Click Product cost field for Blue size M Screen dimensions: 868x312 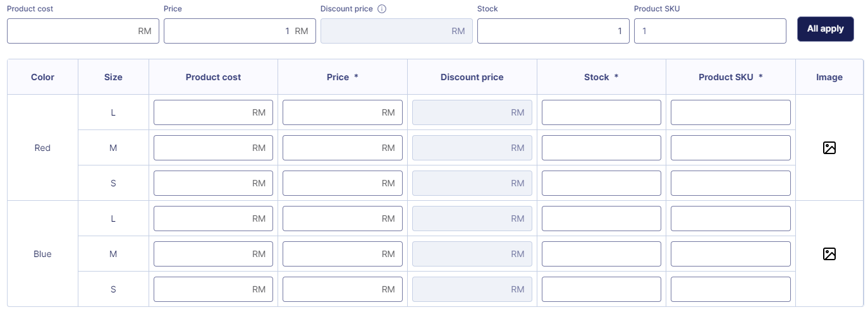(x=202, y=254)
